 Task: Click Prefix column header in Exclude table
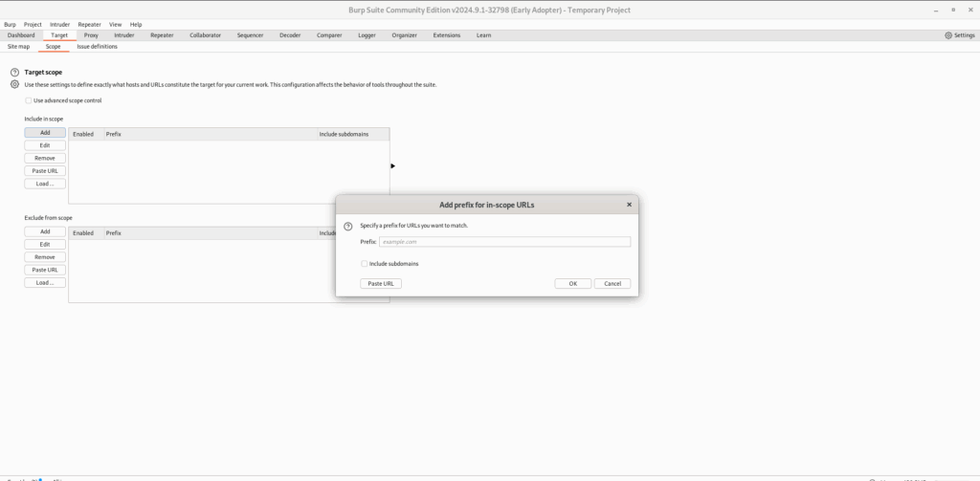(x=210, y=233)
